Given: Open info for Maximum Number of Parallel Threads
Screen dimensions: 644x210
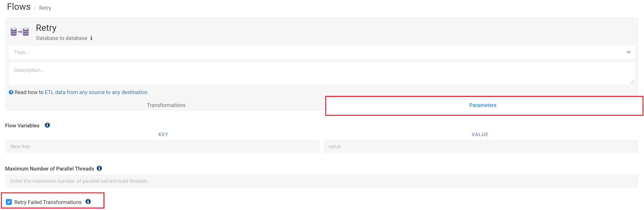Looking at the screenshot, I should (x=99, y=168).
